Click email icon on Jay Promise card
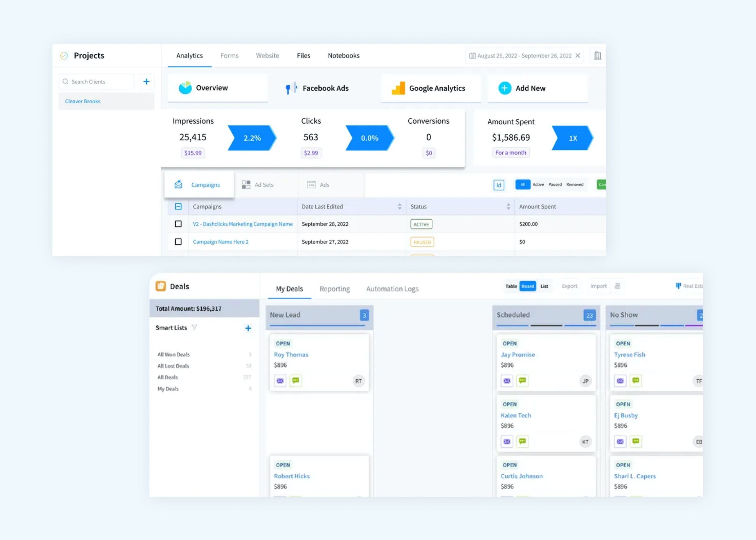The height and width of the screenshot is (540, 756). (507, 381)
